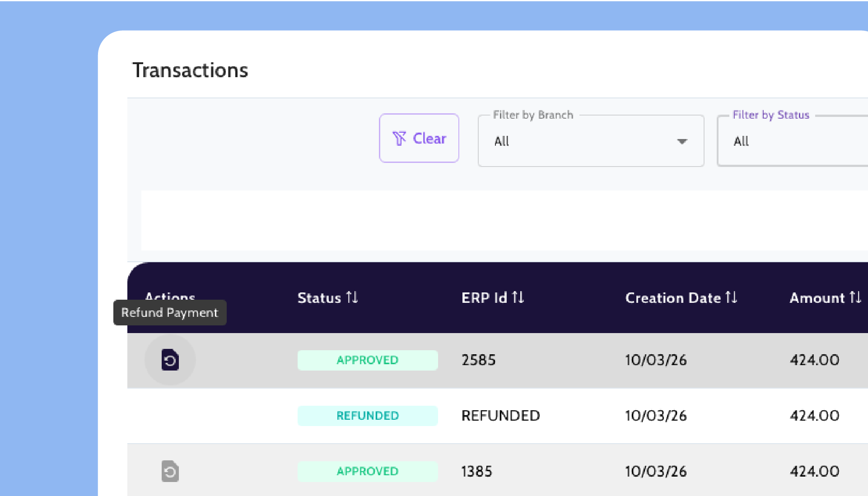Image resolution: width=868 pixels, height=496 pixels.
Task: Select 'All' value in Branch filter
Action: [502, 142]
